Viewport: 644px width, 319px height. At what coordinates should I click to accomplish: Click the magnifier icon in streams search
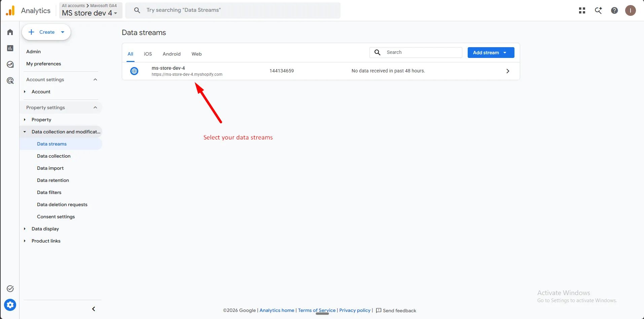[x=378, y=52]
